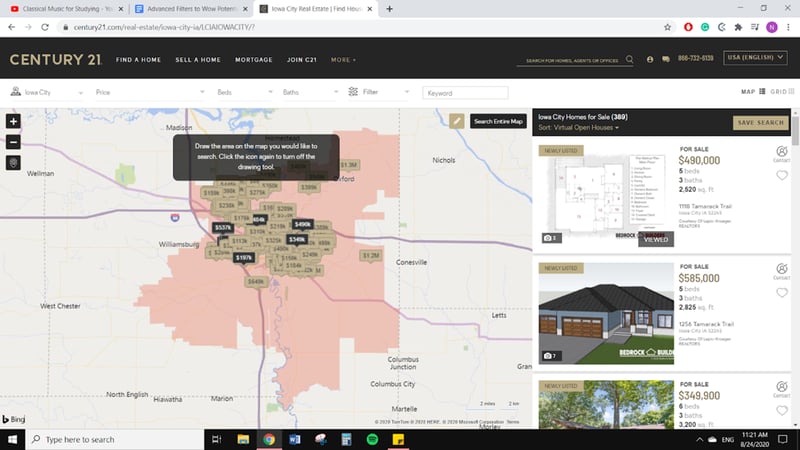Open Spotify from the taskbar

pos(372,439)
